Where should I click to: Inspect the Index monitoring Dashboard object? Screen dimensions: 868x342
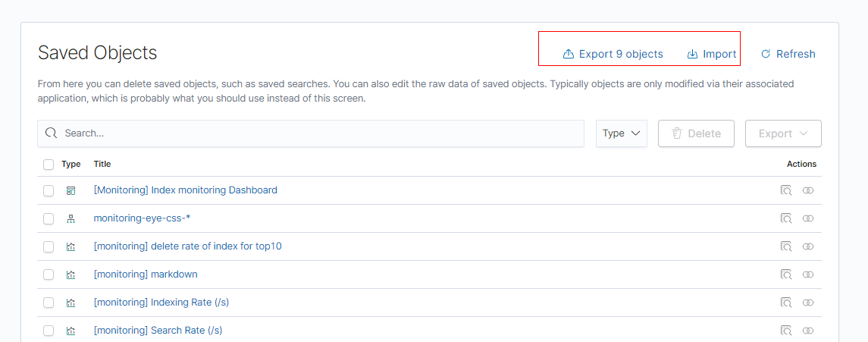point(786,190)
